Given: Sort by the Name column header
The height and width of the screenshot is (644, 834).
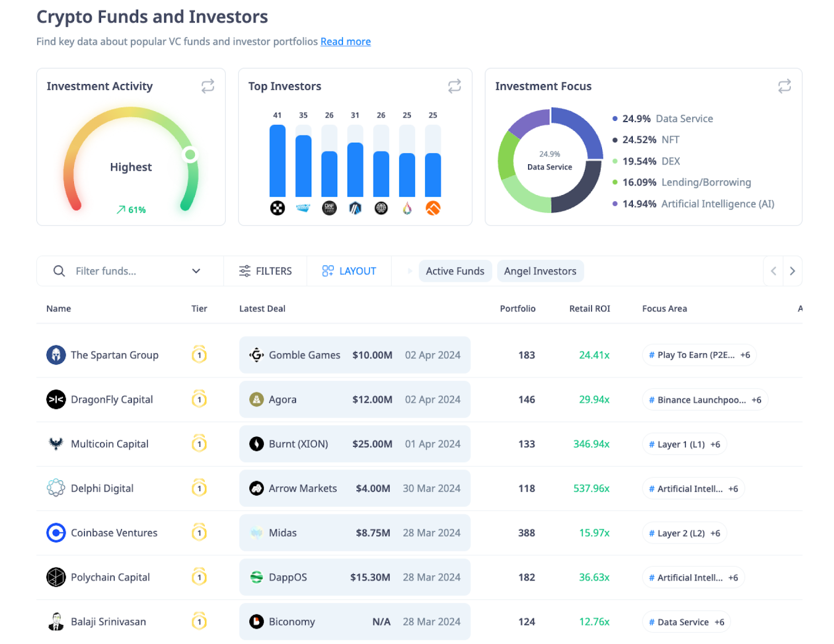Looking at the screenshot, I should pos(58,309).
